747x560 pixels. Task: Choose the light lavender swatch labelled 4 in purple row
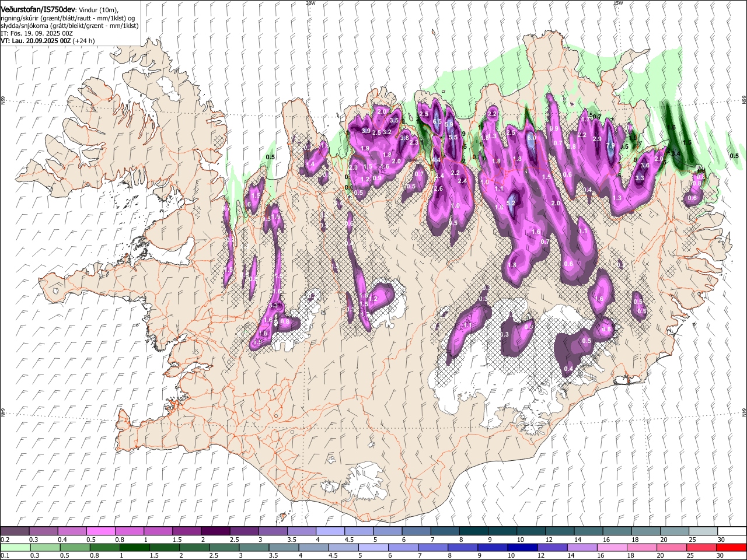tap(330, 531)
